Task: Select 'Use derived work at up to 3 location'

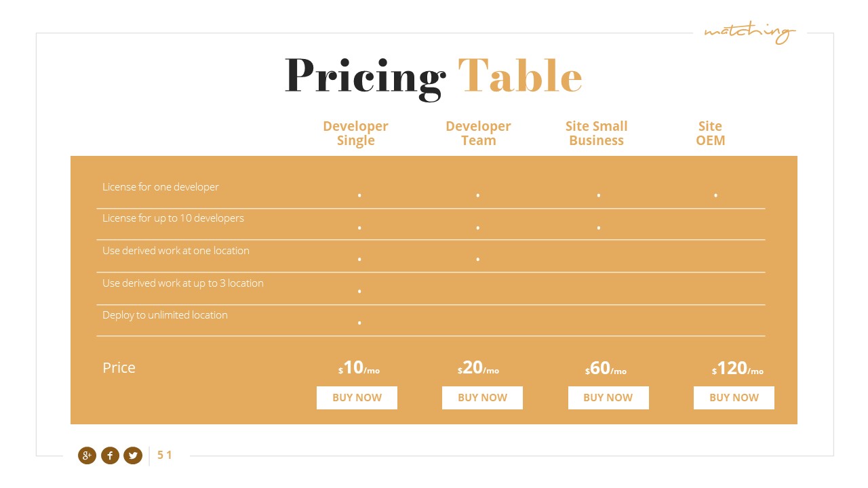Action: 183,283
